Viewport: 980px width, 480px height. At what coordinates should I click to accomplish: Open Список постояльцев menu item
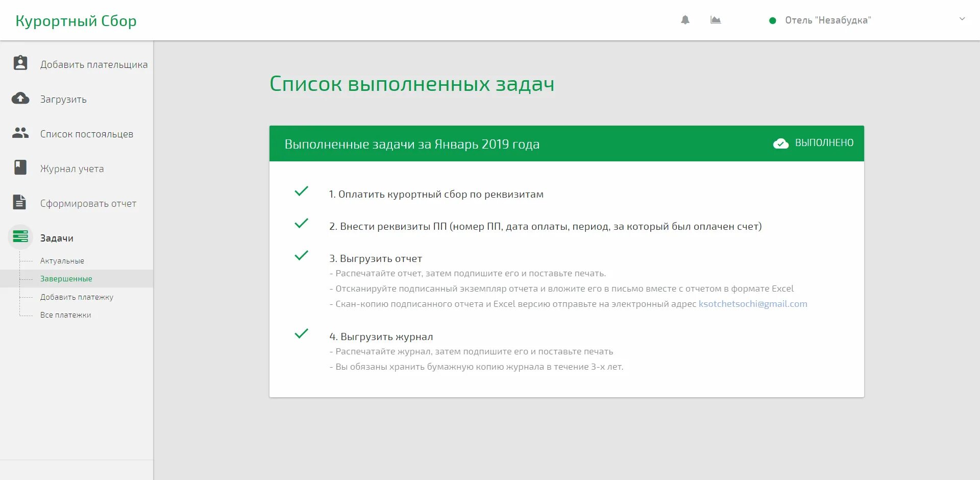point(87,134)
